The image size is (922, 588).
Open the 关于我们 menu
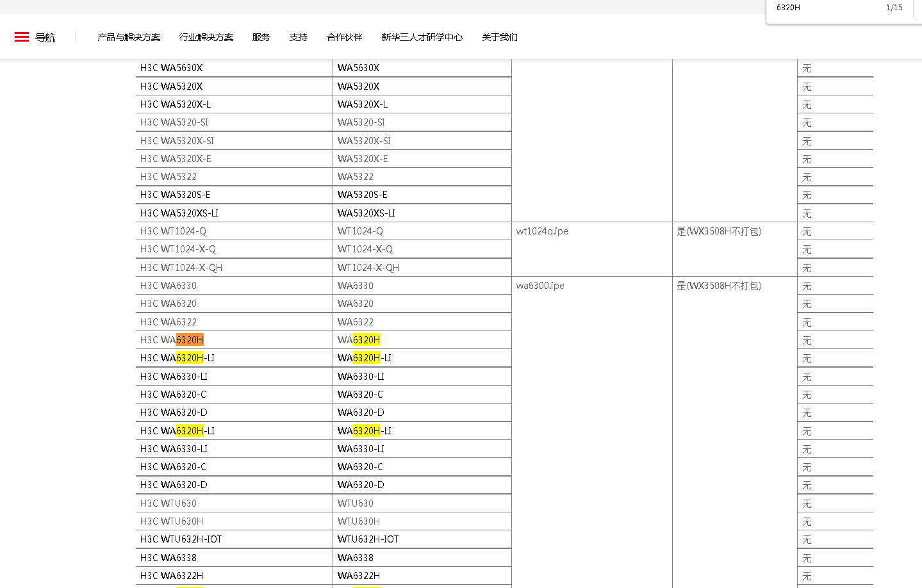point(500,37)
